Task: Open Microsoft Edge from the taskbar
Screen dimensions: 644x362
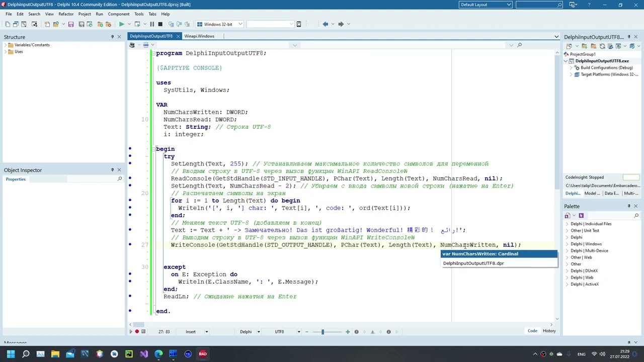Action: click(158, 354)
